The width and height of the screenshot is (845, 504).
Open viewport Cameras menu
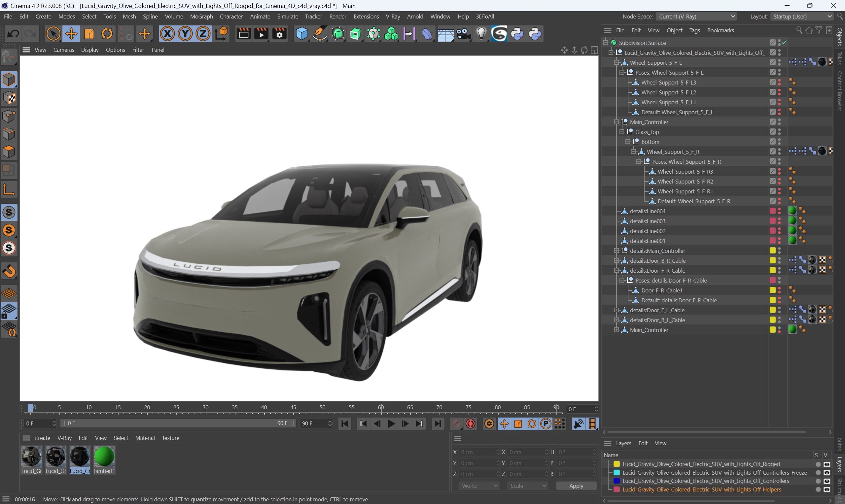coord(63,50)
